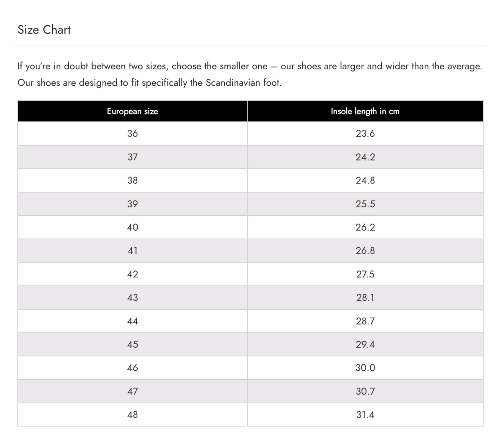Image resolution: width=501 pixels, height=448 pixels.
Task: Click the Insole length in cm header
Action: pyautogui.click(x=365, y=111)
